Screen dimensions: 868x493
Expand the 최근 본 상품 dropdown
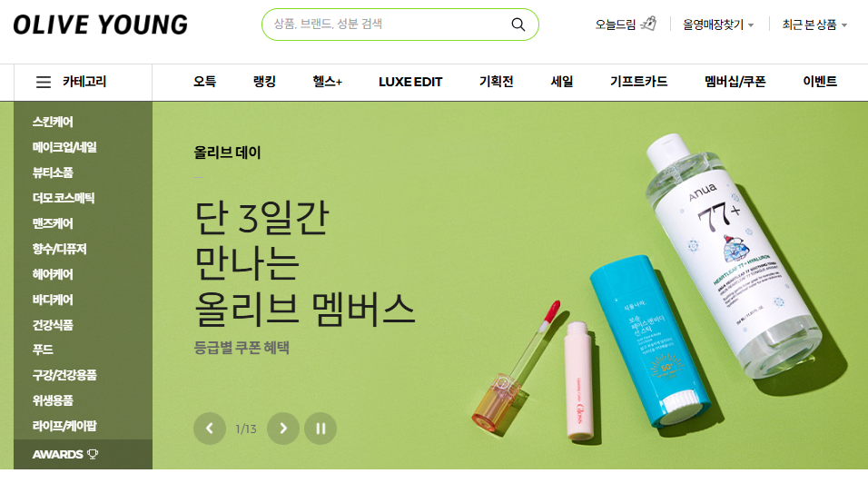814,25
